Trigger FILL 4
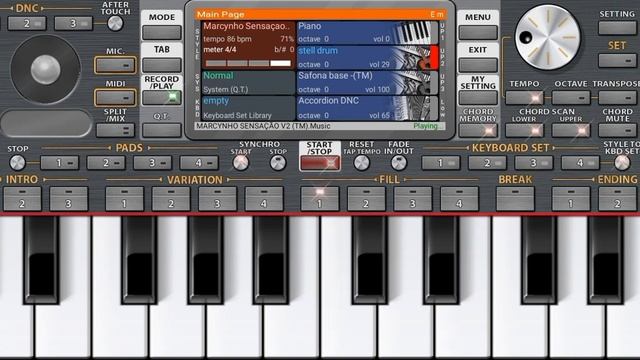This screenshot has height=360, width=640. click(x=459, y=198)
